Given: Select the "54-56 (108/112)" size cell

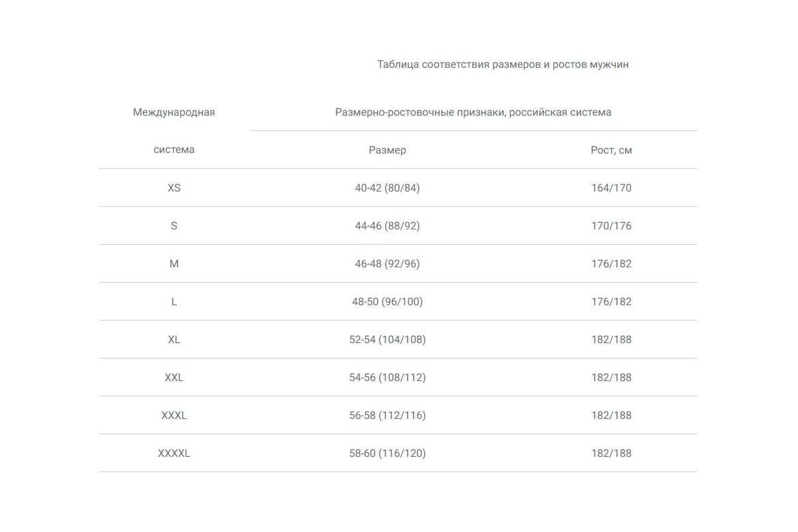Looking at the screenshot, I should point(387,378).
